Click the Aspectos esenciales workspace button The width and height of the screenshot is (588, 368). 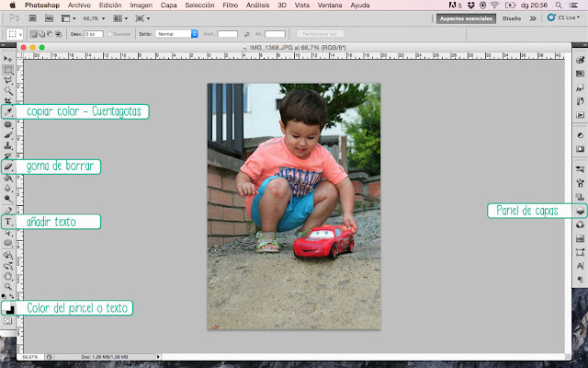(x=466, y=18)
